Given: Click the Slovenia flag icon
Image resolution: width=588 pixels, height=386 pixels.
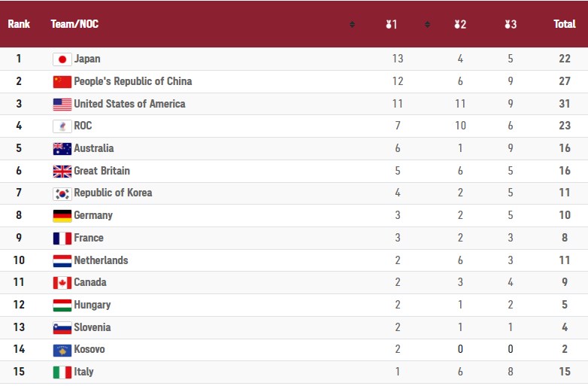Looking at the screenshot, I should [62, 327].
